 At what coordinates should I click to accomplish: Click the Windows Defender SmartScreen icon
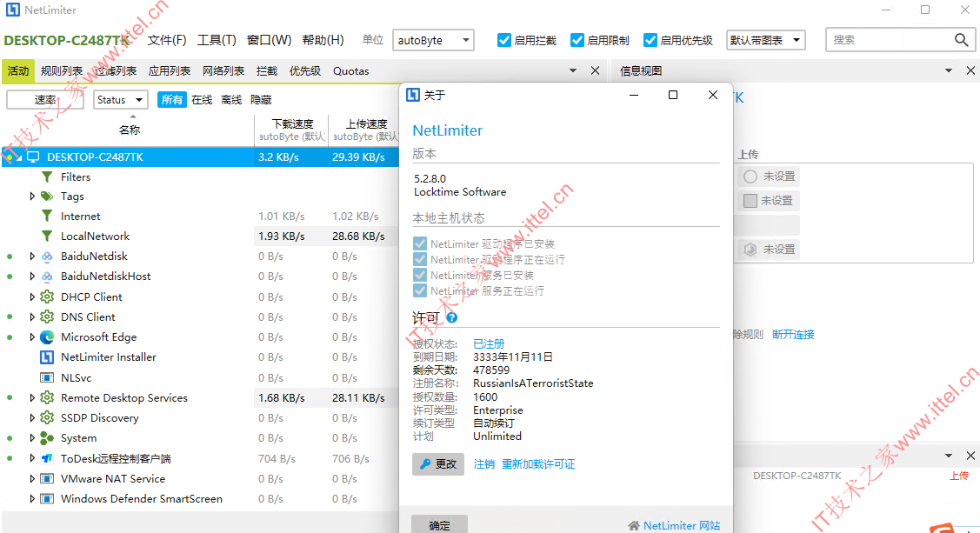(x=45, y=498)
